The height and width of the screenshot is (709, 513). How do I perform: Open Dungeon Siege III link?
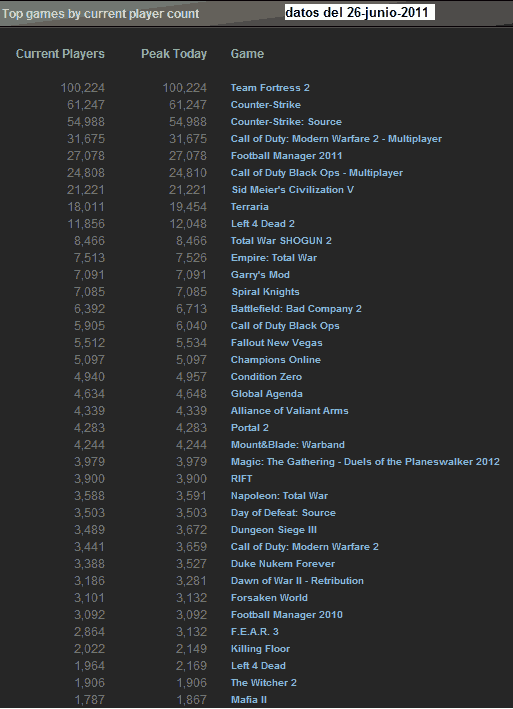click(x=274, y=530)
